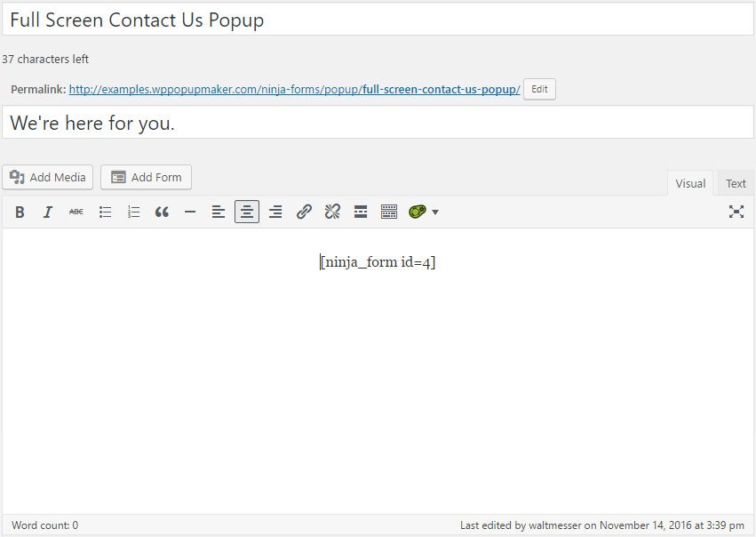Apply blockquote formatting

point(162,212)
